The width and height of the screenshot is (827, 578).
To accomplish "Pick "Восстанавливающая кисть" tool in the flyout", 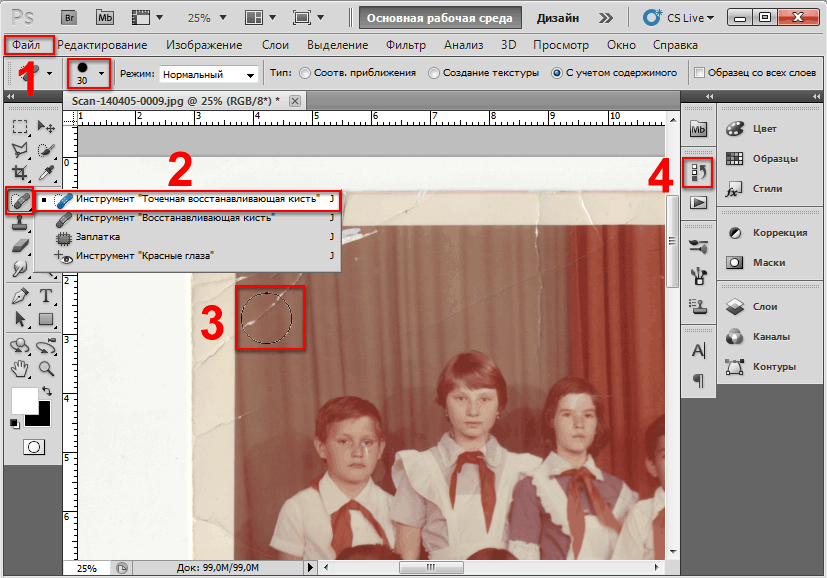I will pyautogui.click(x=187, y=218).
